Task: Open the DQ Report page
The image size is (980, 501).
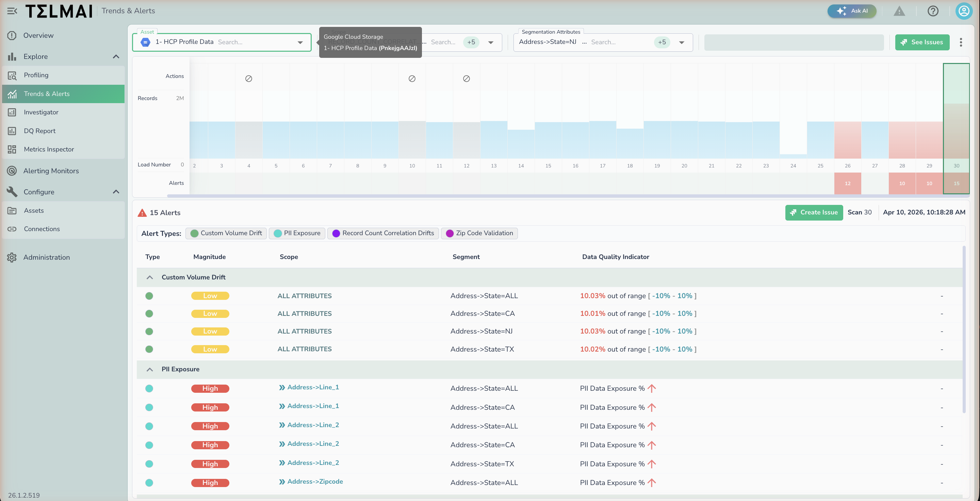Action: coord(39,130)
